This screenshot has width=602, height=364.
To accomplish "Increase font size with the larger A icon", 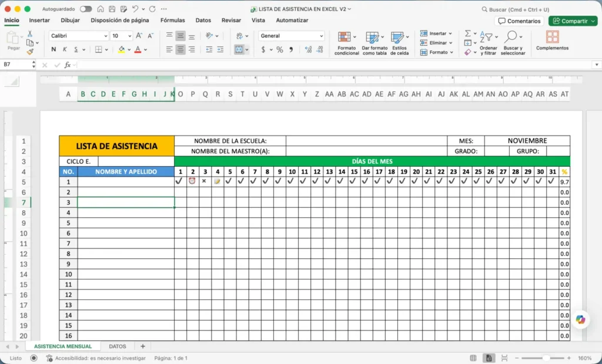I will click(139, 36).
